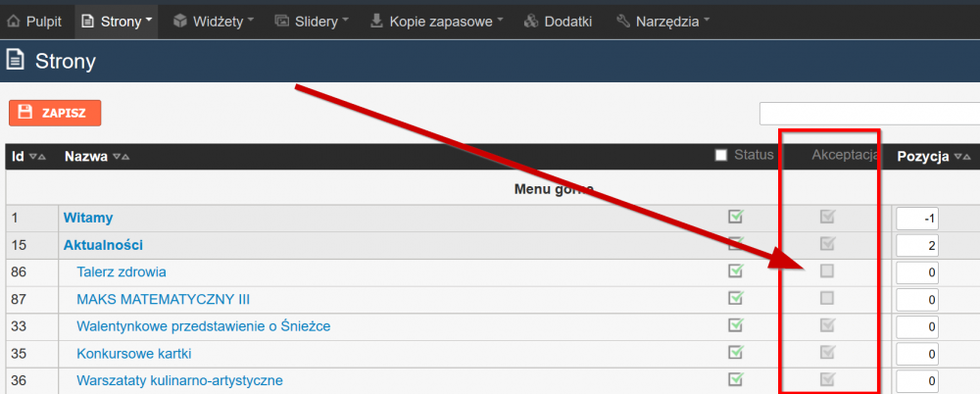Image resolution: width=980 pixels, height=394 pixels.
Task: Expand the Kopie zapasowe dropdown
Action: coord(500,20)
